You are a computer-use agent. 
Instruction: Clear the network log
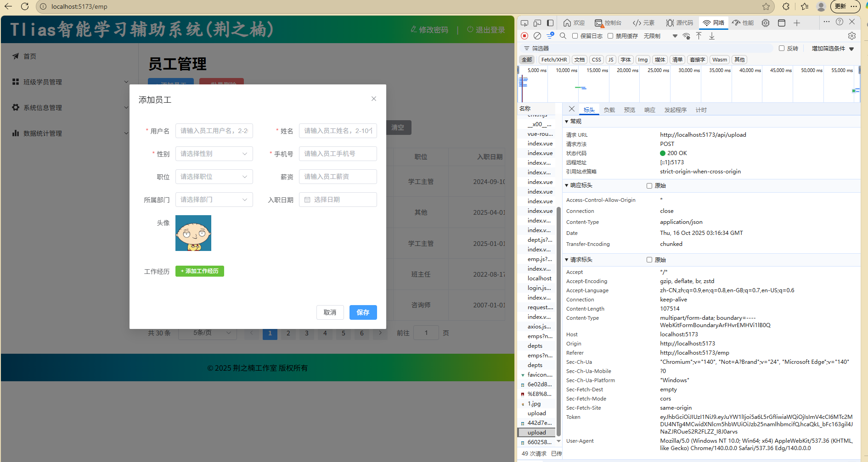(x=537, y=36)
